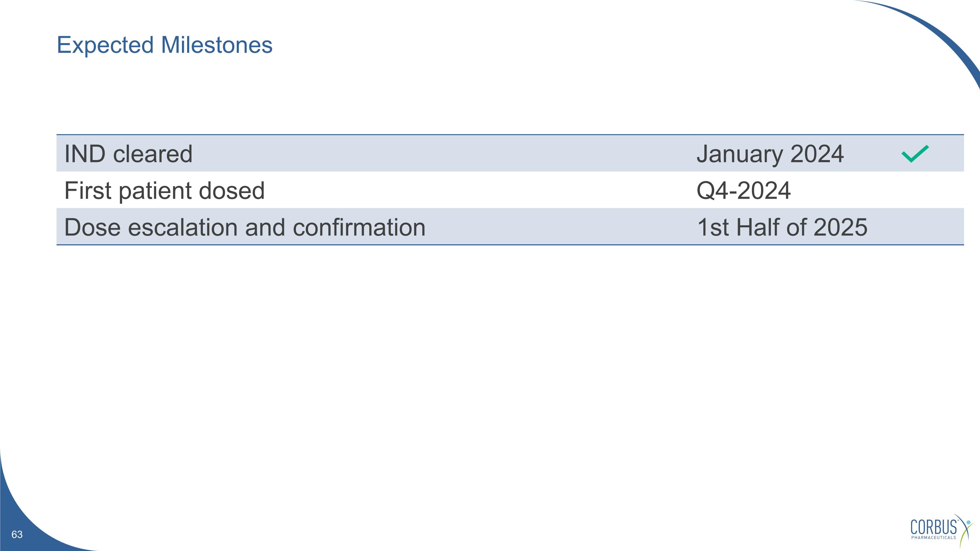Click the word January in first row

click(x=739, y=154)
